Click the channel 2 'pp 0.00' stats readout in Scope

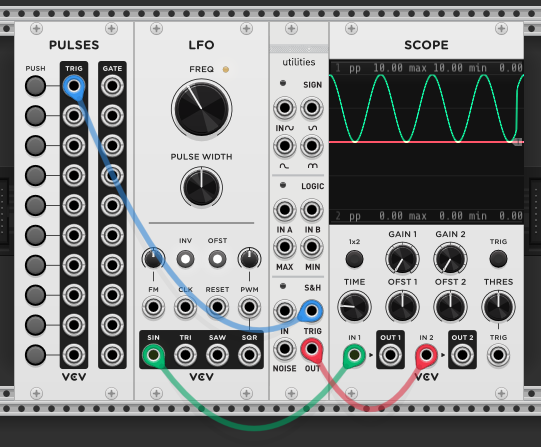pyautogui.click(x=375, y=216)
